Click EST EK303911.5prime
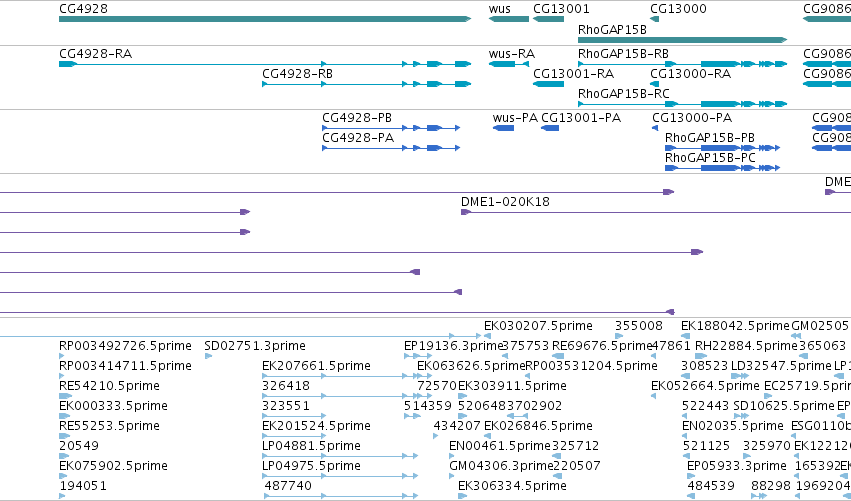The image size is (851, 501). click(512, 386)
